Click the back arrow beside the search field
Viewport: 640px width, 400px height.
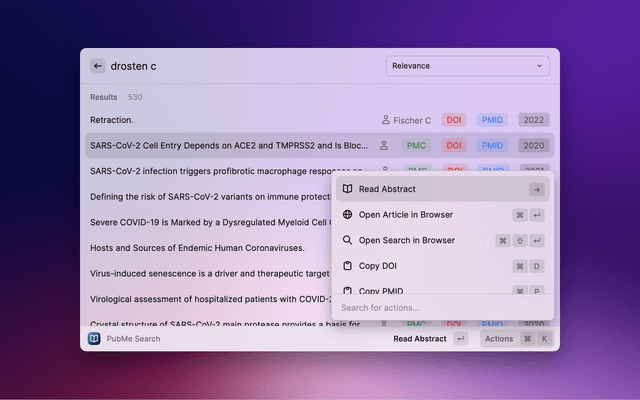click(97, 66)
